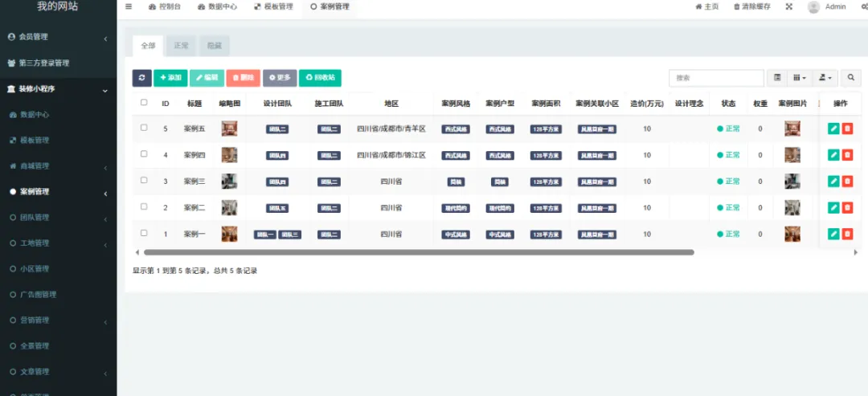Select the 隐藏 filter tab
Screen dimensions: 868x396
[x=215, y=46]
